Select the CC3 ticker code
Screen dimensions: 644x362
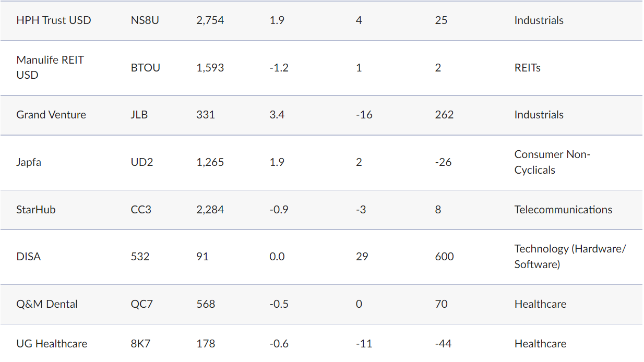(x=141, y=210)
